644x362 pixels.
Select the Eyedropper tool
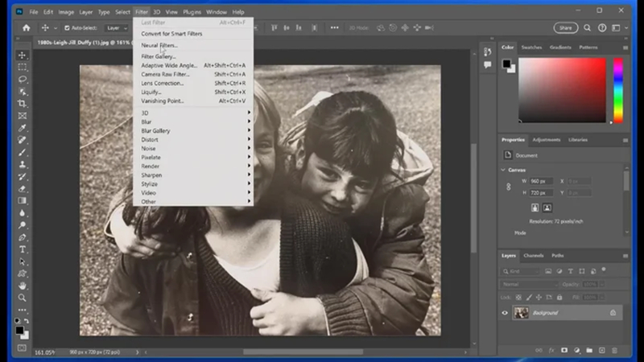pyautogui.click(x=23, y=128)
